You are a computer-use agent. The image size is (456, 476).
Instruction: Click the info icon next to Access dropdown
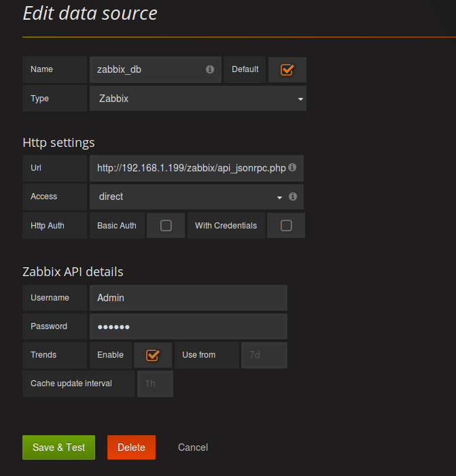292,197
